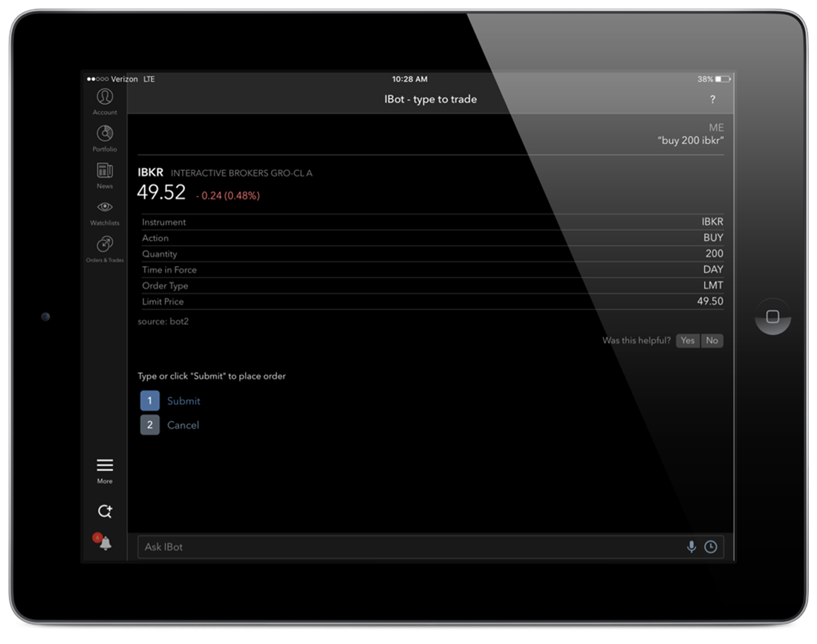Click INTERACTIVE BROKERS GRO-CL A name
Image resolution: width=817 pixels, height=644 pixels.
pyautogui.click(x=242, y=173)
